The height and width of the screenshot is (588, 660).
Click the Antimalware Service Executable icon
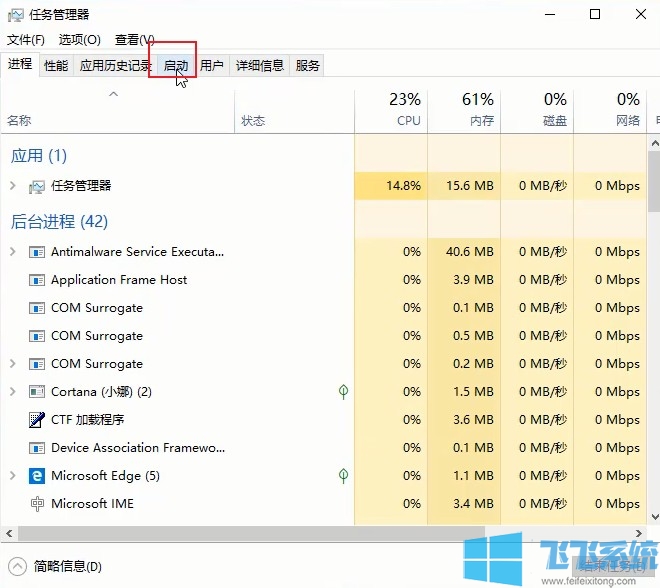[x=37, y=252]
